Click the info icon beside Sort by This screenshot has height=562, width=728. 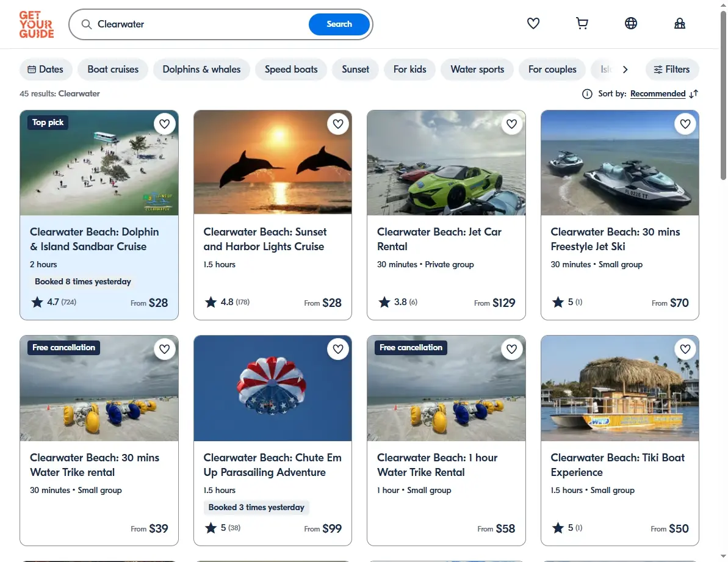[x=587, y=94]
